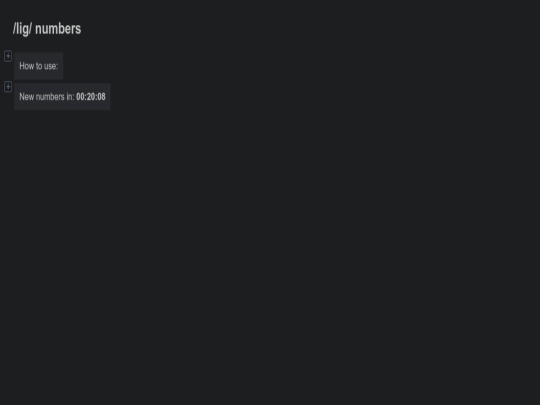
Task: Select the How to use: box
Action: (39, 66)
